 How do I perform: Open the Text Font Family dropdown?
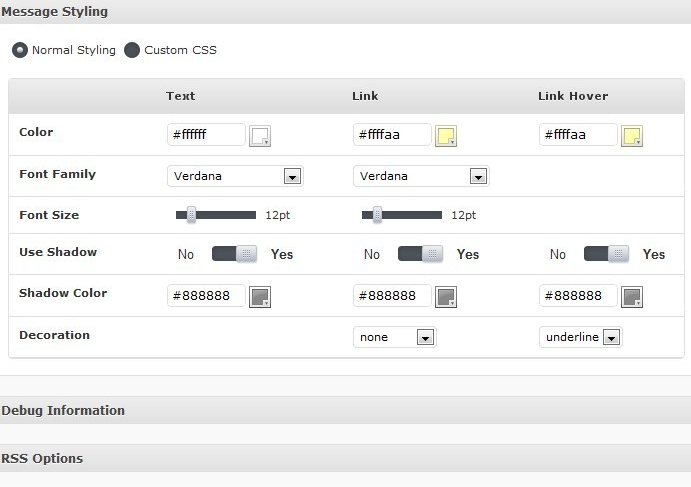(x=235, y=176)
